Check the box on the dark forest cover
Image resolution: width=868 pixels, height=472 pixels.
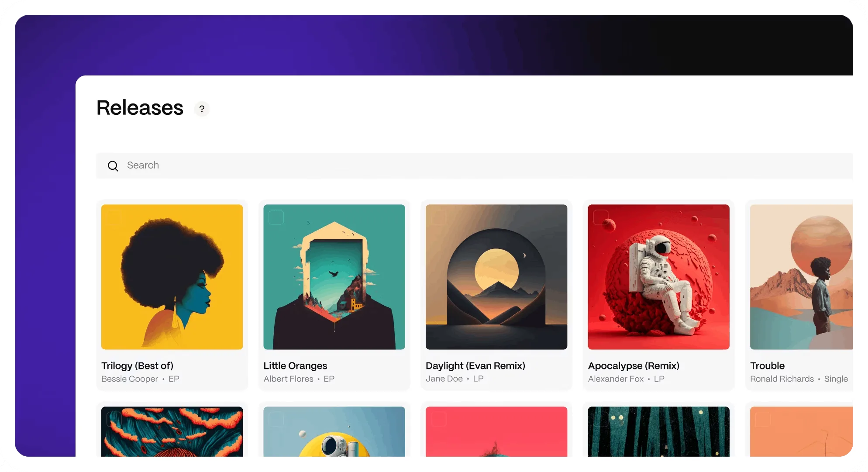coord(601,420)
